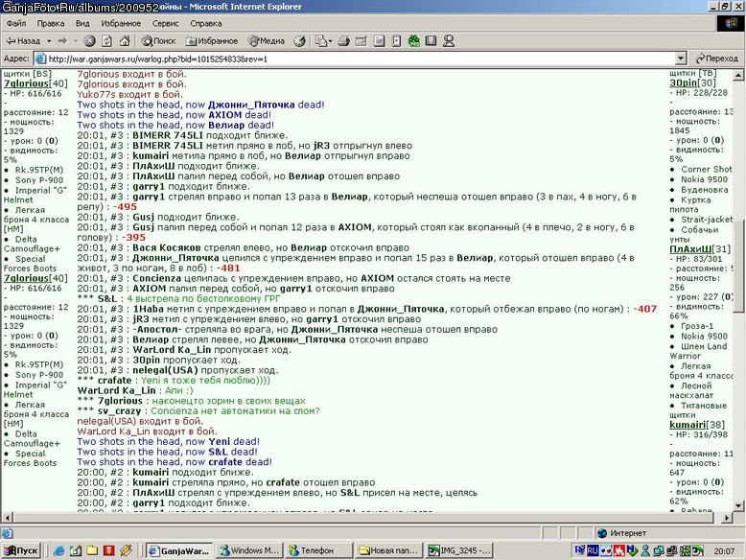Click the Переход go button
This screenshot has width=746, height=560.
pos(717,58)
